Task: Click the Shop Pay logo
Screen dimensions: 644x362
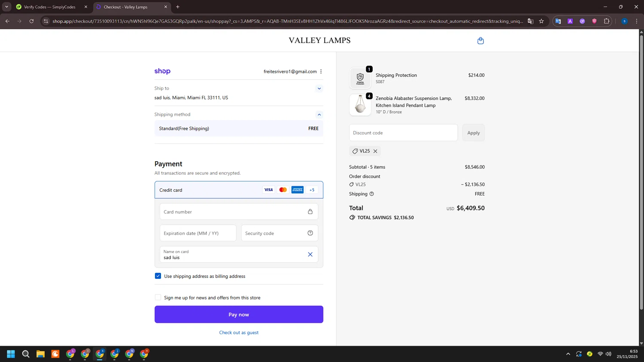Action: [x=162, y=71]
